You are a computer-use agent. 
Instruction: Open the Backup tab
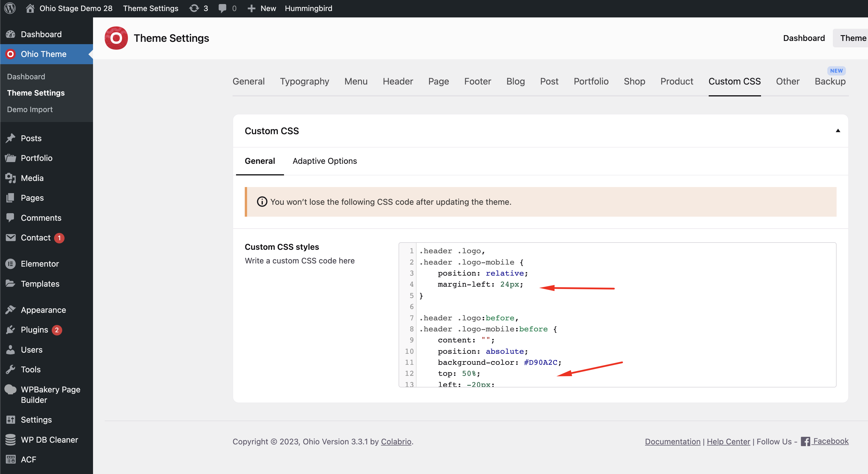(x=830, y=81)
